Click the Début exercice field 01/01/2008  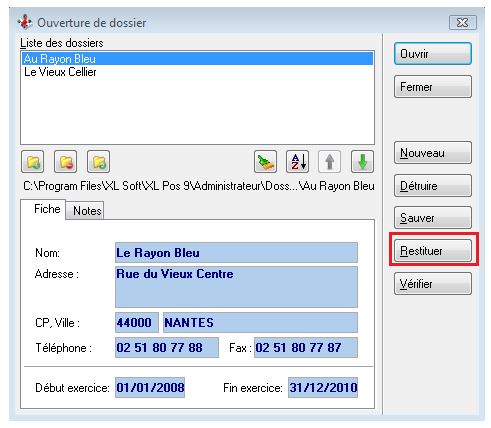click(150, 387)
